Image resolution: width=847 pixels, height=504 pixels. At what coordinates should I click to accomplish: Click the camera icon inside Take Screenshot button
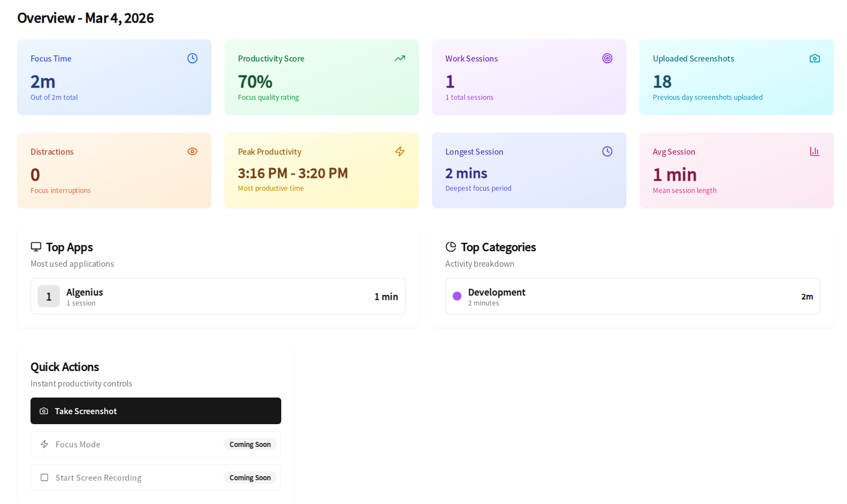point(44,411)
